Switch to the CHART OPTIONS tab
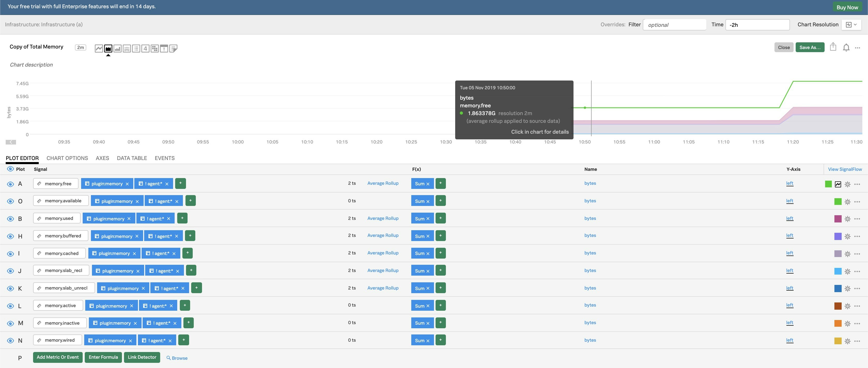868x368 pixels. 67,158
